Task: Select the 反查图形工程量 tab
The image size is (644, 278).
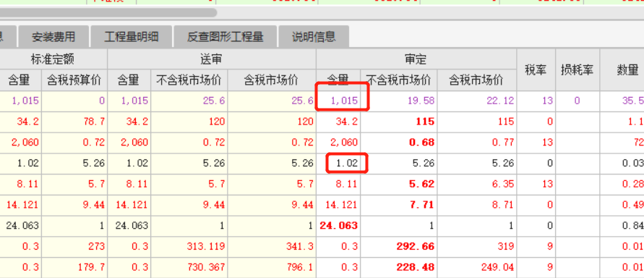Action: (225, 37)
